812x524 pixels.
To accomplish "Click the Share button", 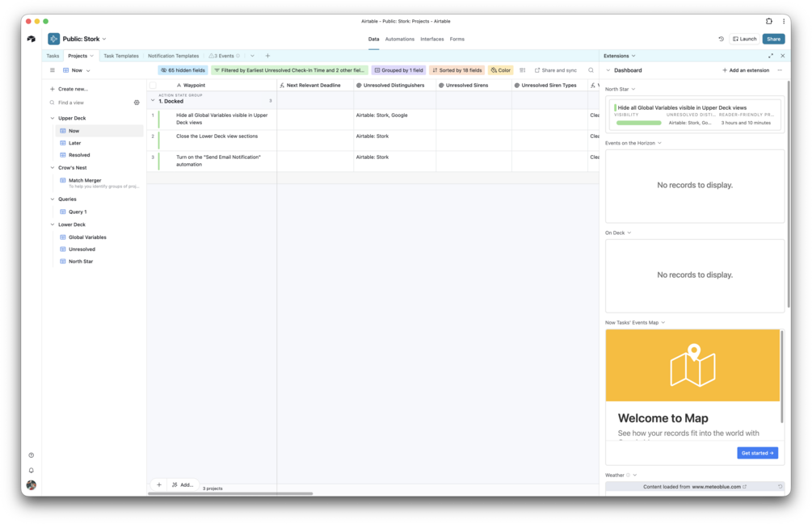I will click(774, 39).
